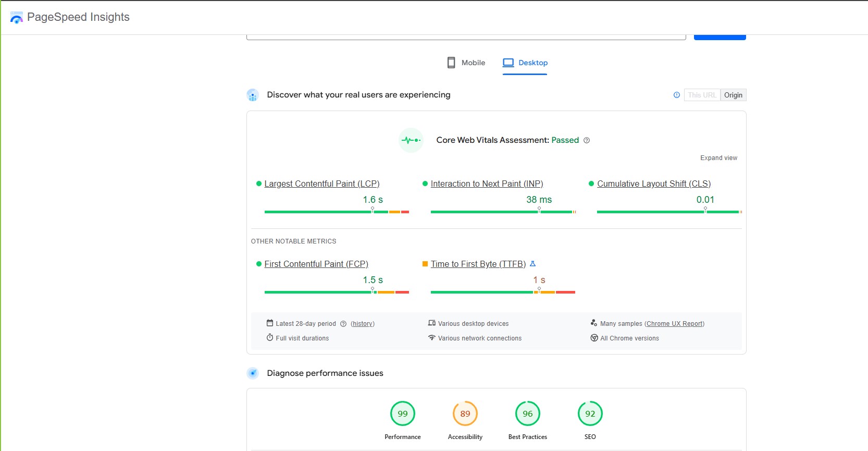The image size is (868, 451).
Task: Select the Desktop tab
Action: (x=525, y=63)
